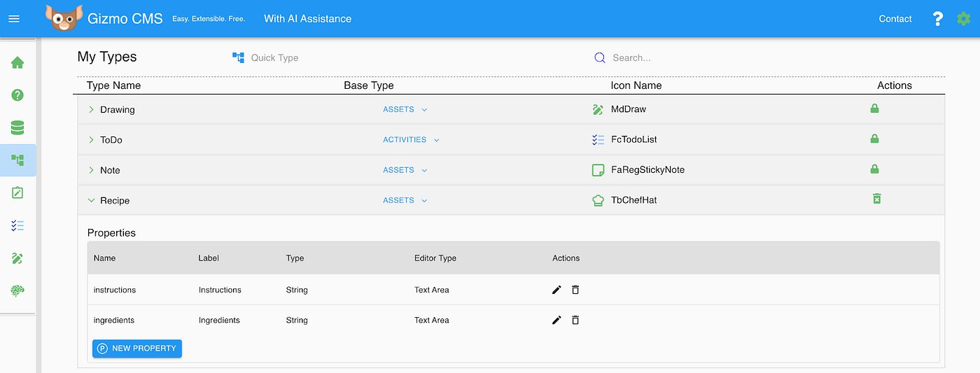Image resolution: width=980 pixels, height=373 pixels.
Task: Click the settings gear icon
Action: click(963, 19)
